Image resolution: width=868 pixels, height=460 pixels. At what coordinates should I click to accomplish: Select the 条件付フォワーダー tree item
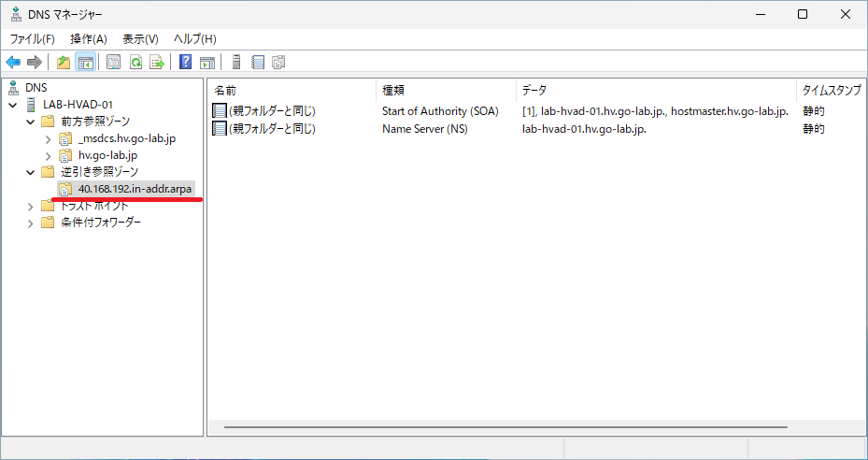pos(101,223)
